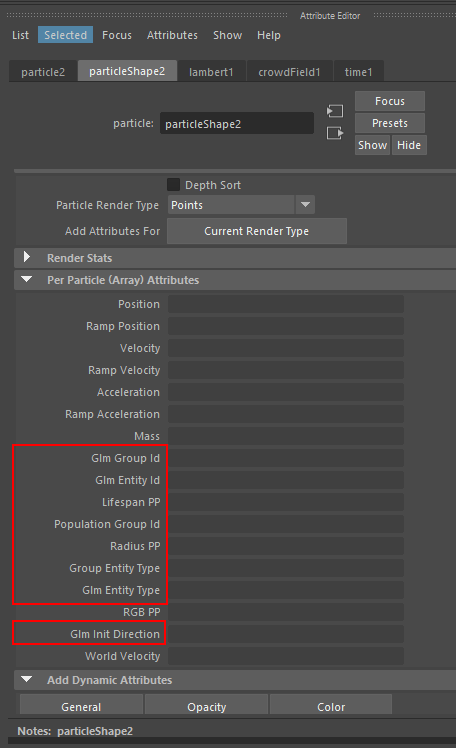
Task: Toggle the Selected menu item
Action: 65,35
